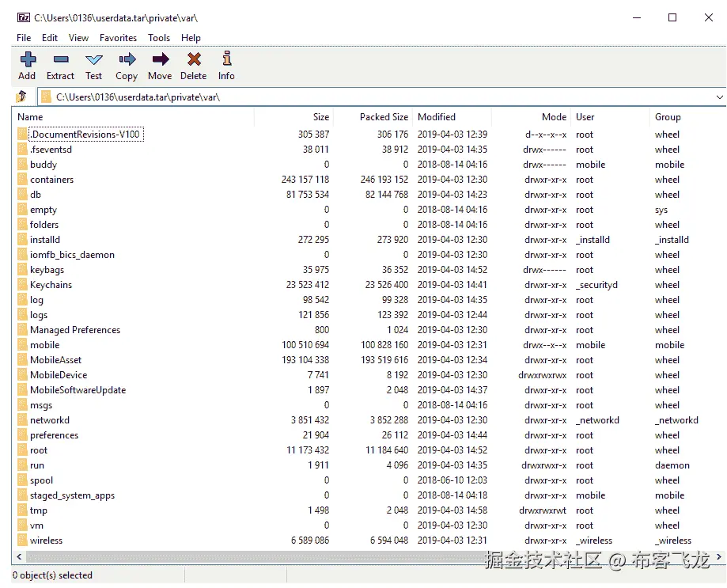Image resolution: width=727 pixels, height=588 pixels.
Task: Select the MobileAsset folder icon
Action: [22, 360]
